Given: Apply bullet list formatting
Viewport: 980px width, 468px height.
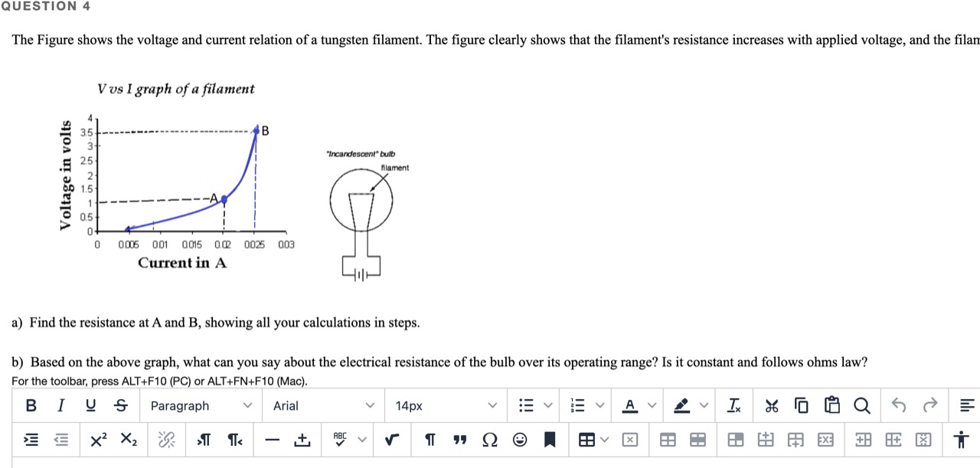Looking at the screenshot, I should (526, 405).
